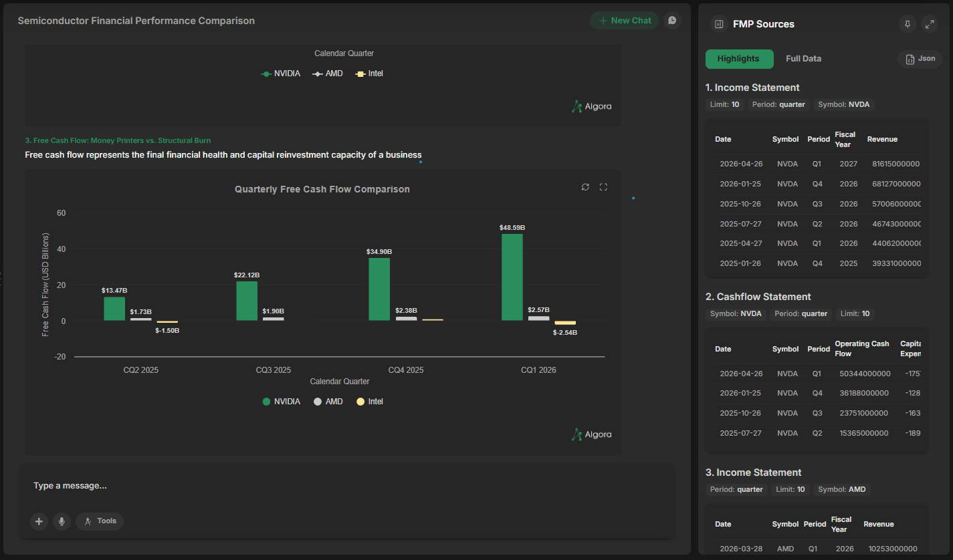Click AMD revenue cell 10253000000
Viewport: 953px width, 560px height.
point(892,549)
